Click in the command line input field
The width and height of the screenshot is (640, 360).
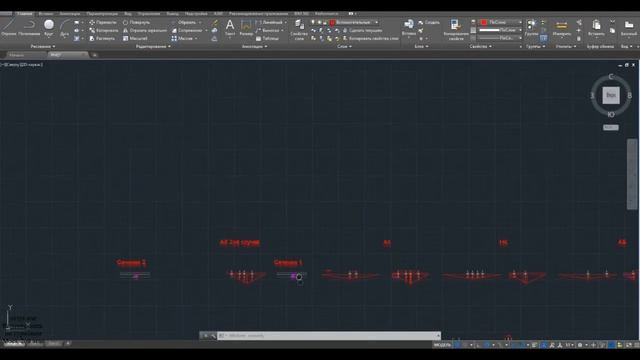click(x=329, y=336)
